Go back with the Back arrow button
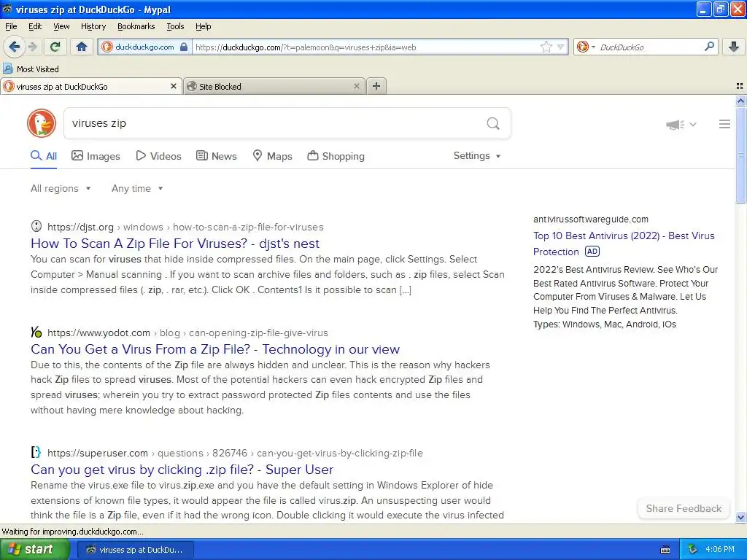 (x=14, y=47)
